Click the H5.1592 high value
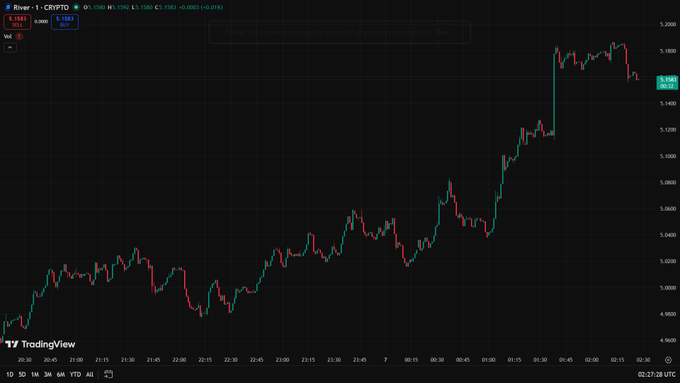Screen dimensions: 680x383 [x=118, y=7]
